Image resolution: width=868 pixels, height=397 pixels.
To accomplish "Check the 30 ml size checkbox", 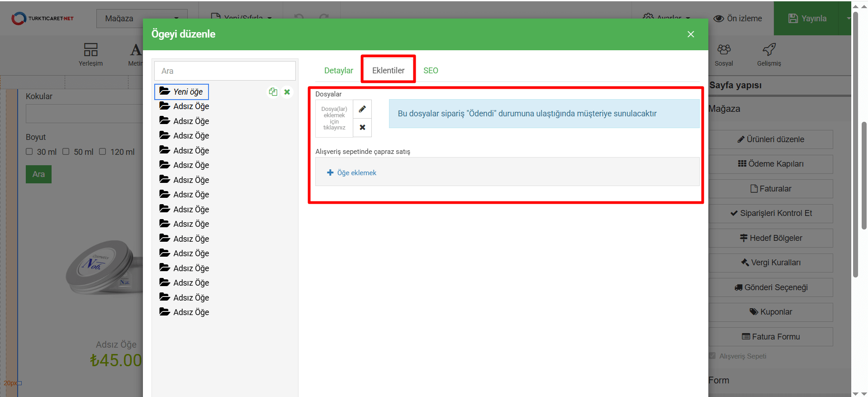I will coord(29,152).
